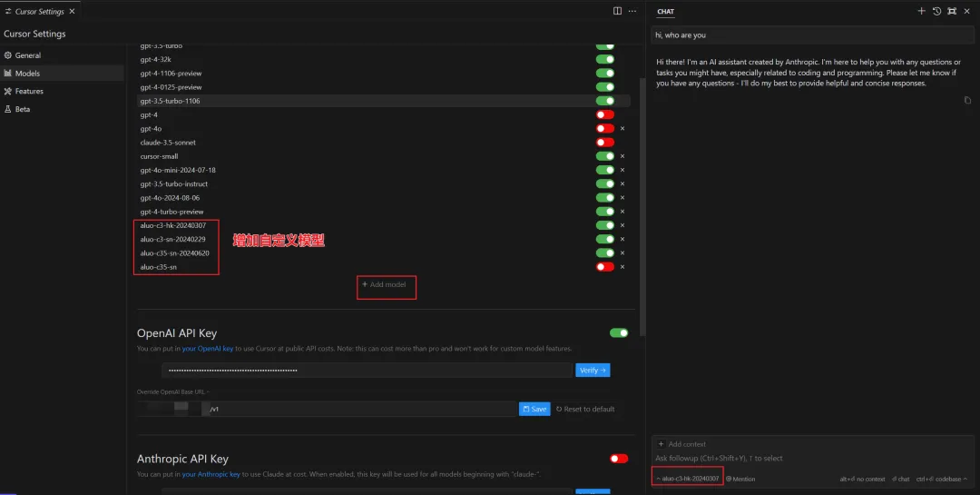Start a new chat with plus icon

point(921,11)
